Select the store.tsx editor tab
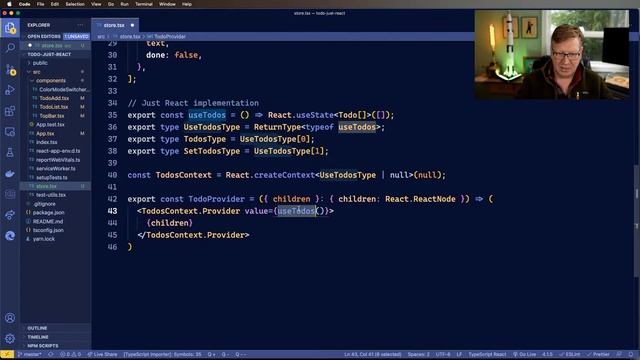The width and height of the screenshot is (640, 360). coord(115,25)
